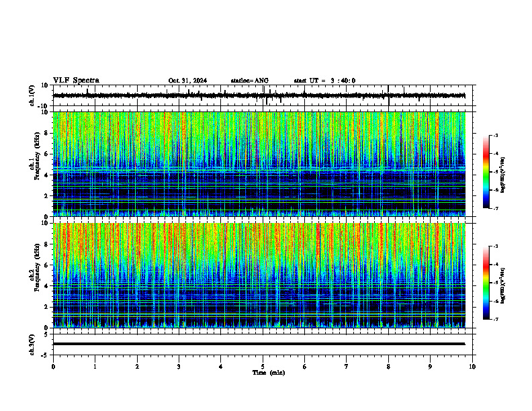Click the ch.2 "Frequency (kHz)" axis label
The height and width of the screenshot is (411, 532).
click(x=37, y=267)
